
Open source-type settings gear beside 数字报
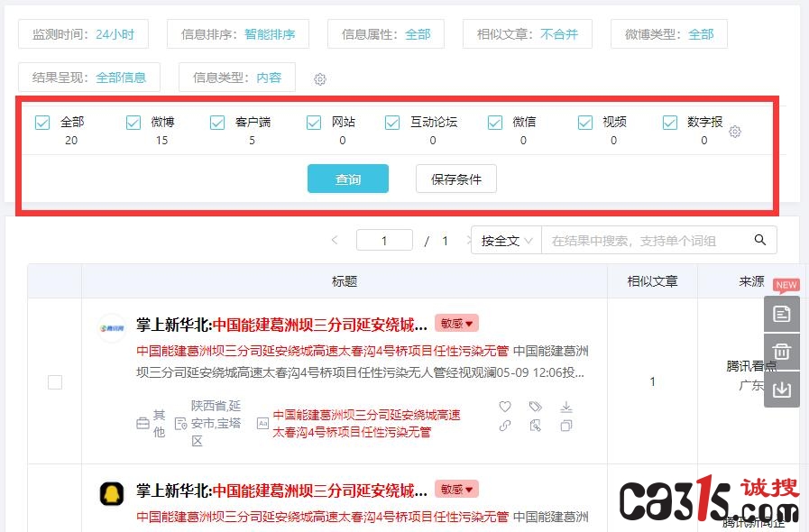pyautogui.click(x=735, y=132)
